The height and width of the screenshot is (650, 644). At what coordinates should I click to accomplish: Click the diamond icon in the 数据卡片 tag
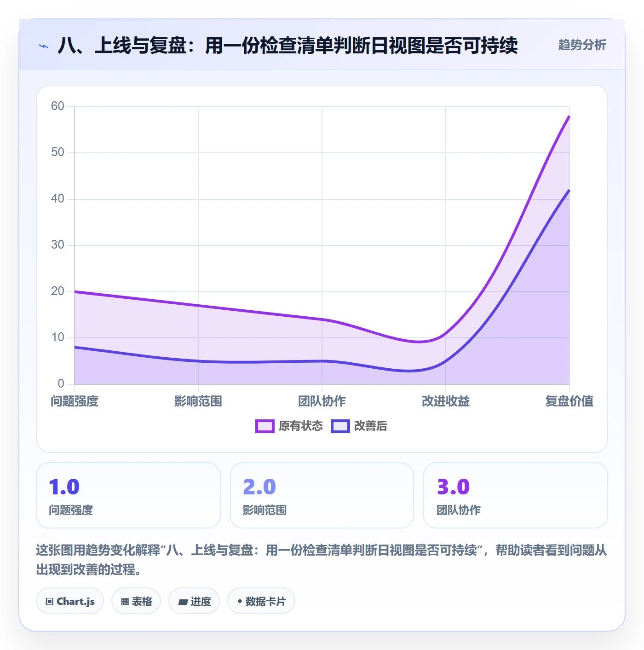click(x=240, y=601)
